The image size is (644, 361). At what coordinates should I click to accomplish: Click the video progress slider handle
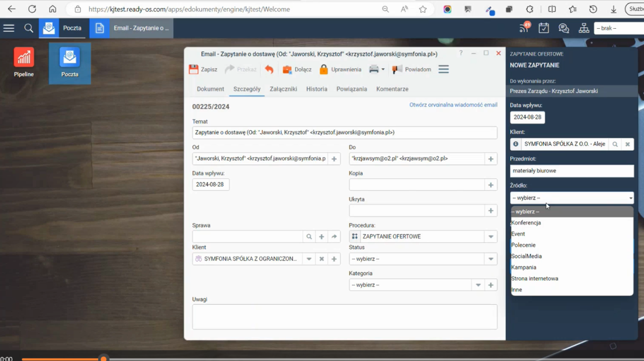pyautogui.click(x=104, y=359)
